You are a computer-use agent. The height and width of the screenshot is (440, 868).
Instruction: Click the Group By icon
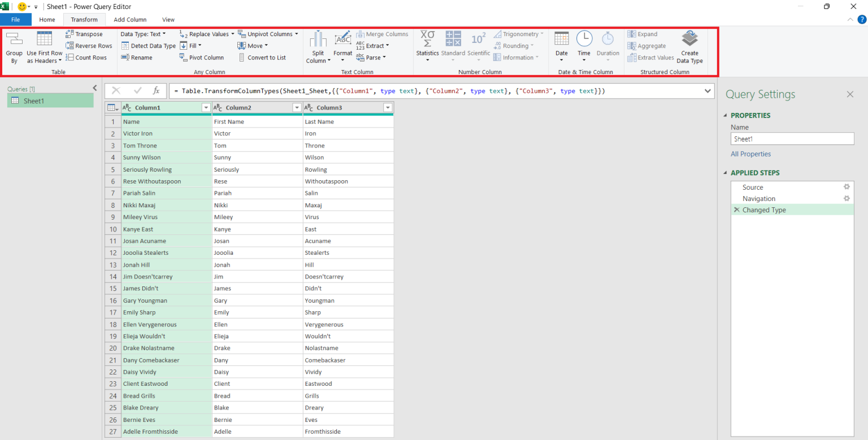14,40
